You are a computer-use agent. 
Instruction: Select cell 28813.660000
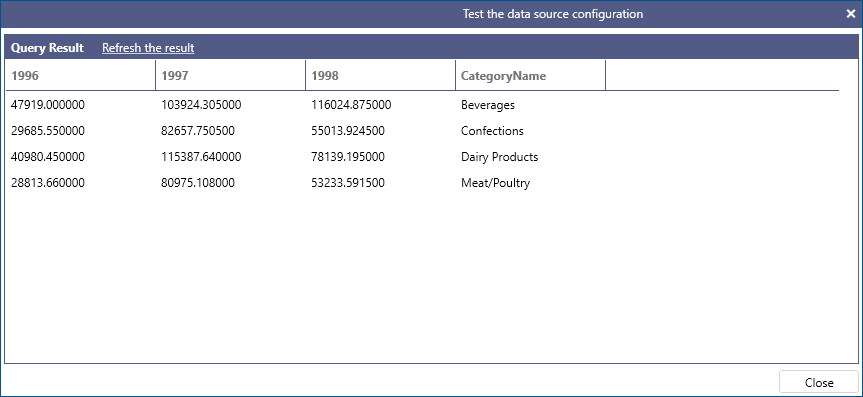(x=48, y=183)
